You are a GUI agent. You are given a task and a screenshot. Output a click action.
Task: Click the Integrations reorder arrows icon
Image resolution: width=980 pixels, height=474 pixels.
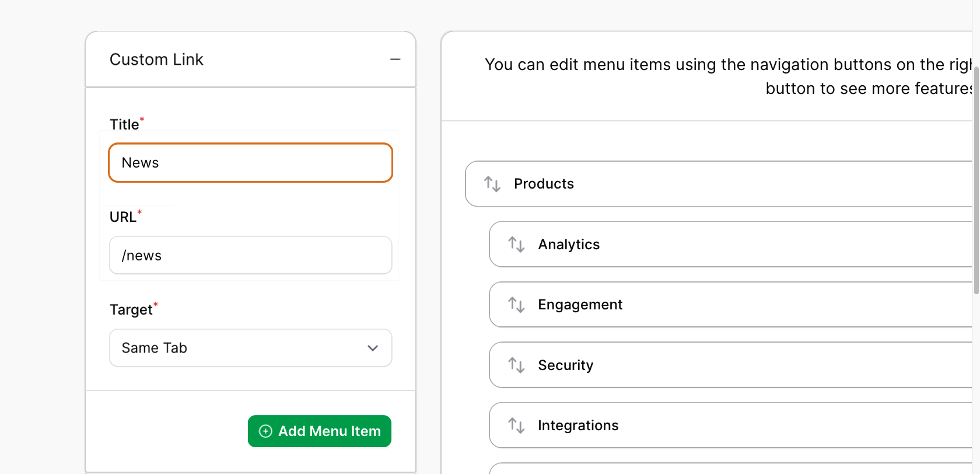(x=516, y=425)
